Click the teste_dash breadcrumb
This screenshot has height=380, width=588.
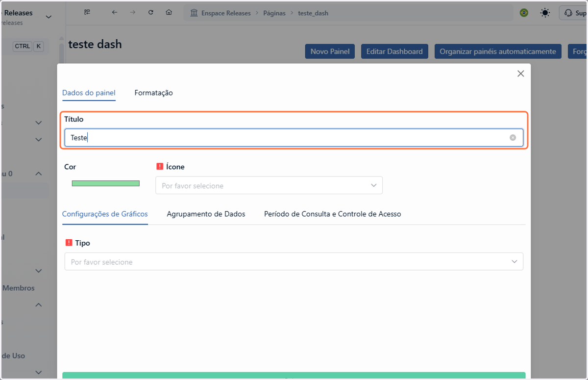click(x=313, y=13)
